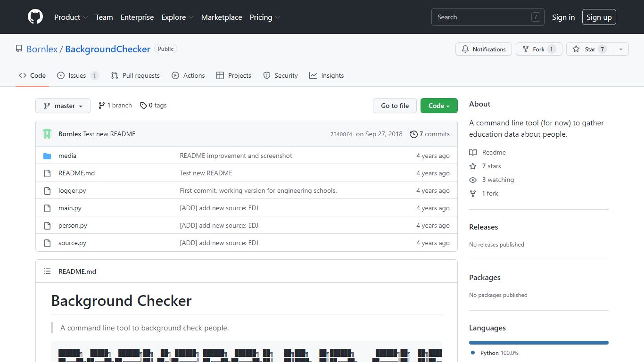This screenshot has width=644, height=362.
Task: Open the person.py file
Action: (x=73, y=225)
